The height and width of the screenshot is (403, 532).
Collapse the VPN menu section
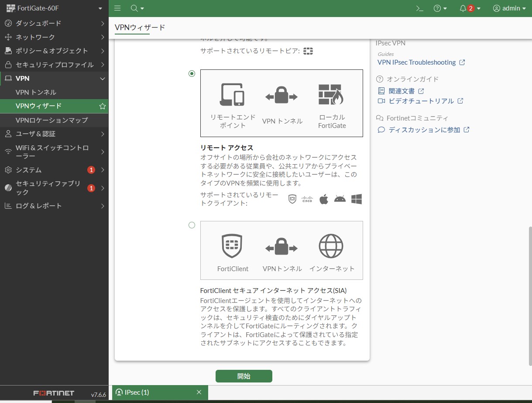click(103, 79)
